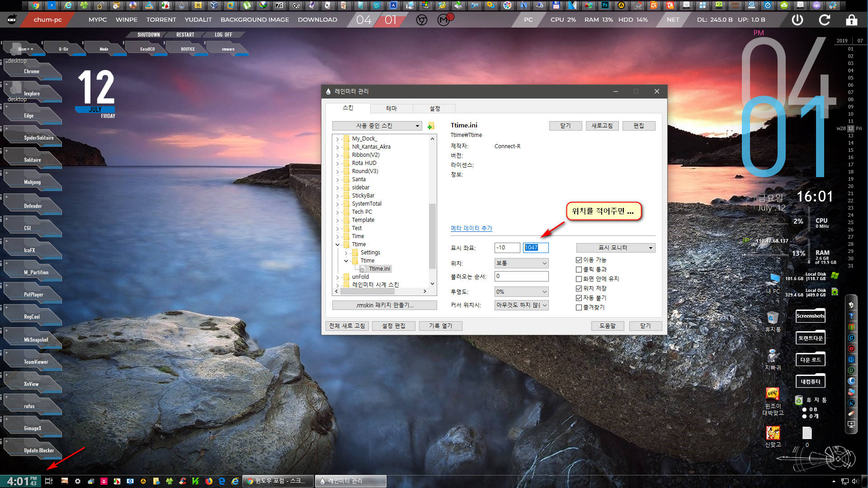The height and width of the screenshot is (488, 868).
Task: Click the 메타 데이터 추가 link
Action: [471, 228]
